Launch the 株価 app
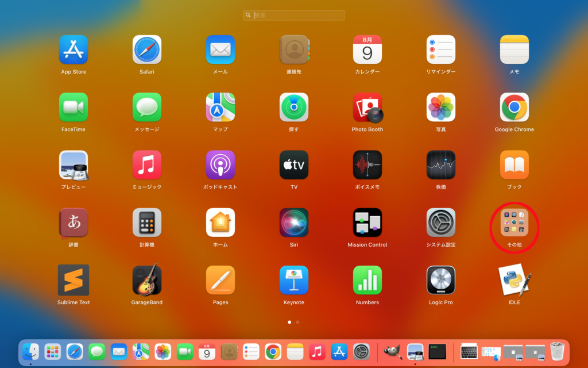The width and height of the screenshot is (588, 368). coord(441,165)
